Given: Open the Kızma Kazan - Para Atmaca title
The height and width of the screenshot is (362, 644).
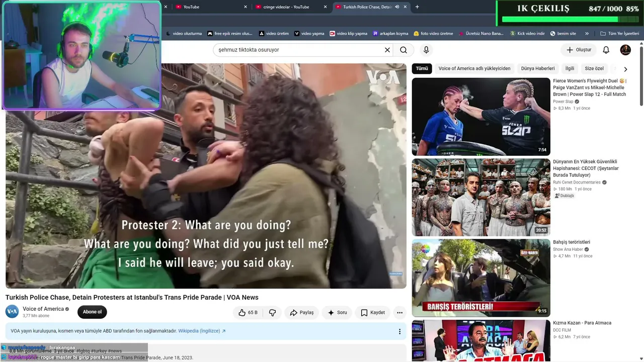Looking at the screenshot, I should [x=582, y=323].
